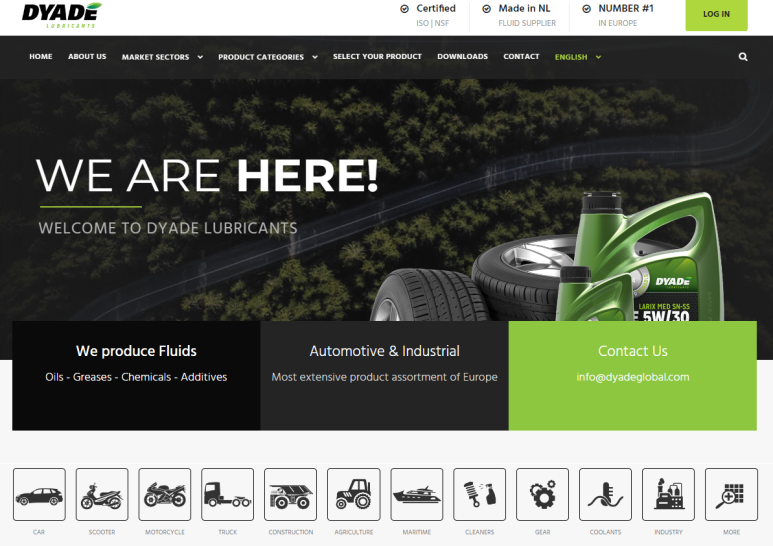The width and height of the screenshot is (773, 546).
Task: Open Select Your Product page
Action: pyautogui.click(x=377, y=57)
